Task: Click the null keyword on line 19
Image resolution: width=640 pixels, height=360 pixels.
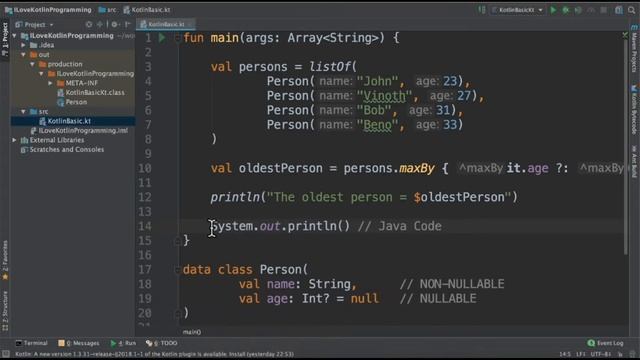Action: (x=364, y=299)
